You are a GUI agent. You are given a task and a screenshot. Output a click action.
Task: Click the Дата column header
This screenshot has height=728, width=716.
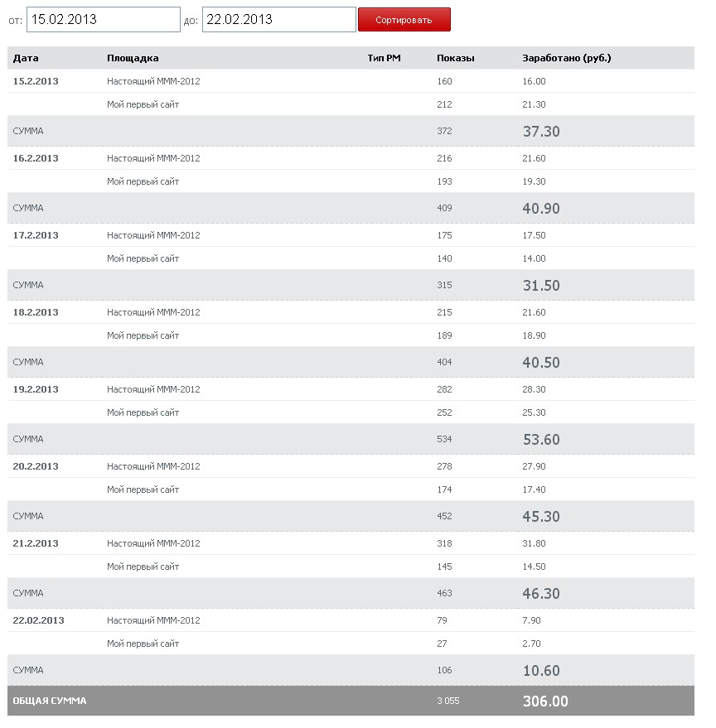click(26, 58)
